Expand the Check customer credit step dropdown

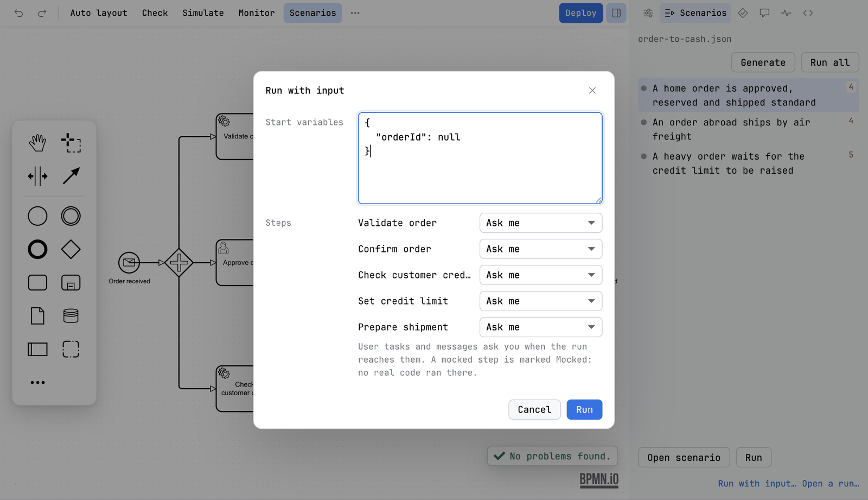tap(541, 275)
